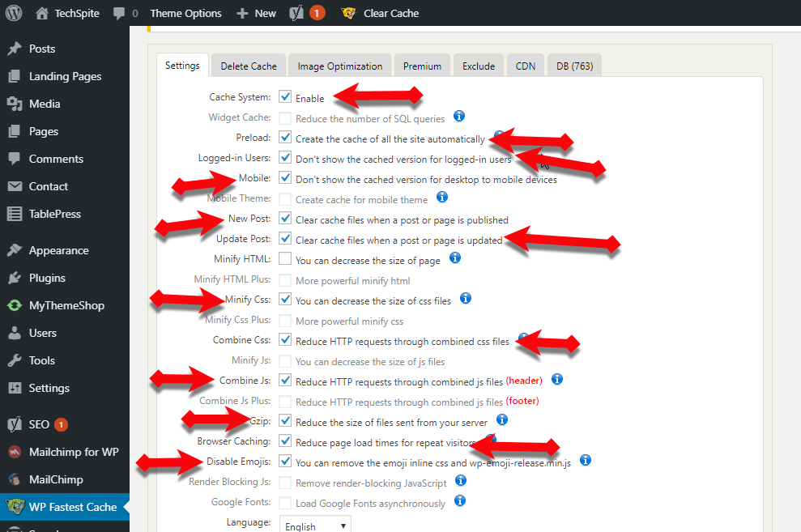Click info icon beside Gzip option
Image resolution: width=801 pixels, height=532 pixels.
coord(501,419)
